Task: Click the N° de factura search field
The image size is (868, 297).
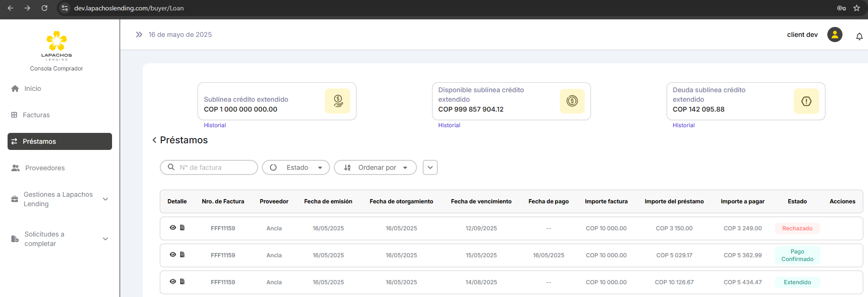Action: pyautogui.click(x=215, y=167)
